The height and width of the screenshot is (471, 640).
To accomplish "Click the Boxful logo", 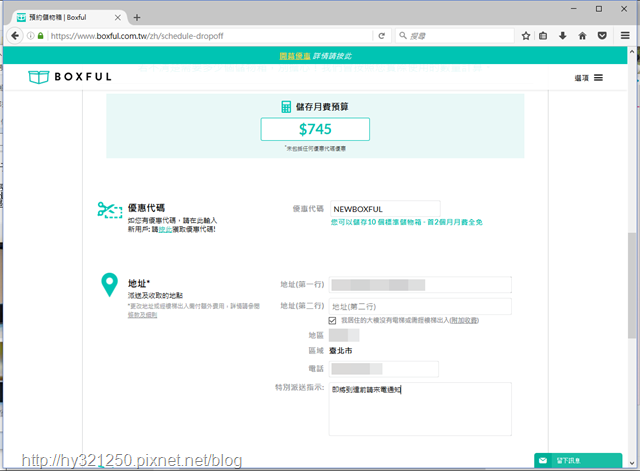I will pyautogui.click(x=70, y=77).
